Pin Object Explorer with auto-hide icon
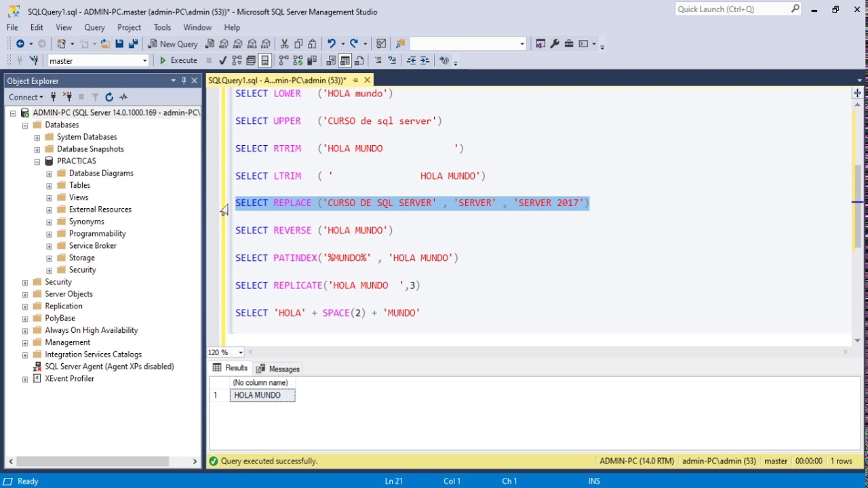Screen dimensions: 868x488 click(184, 81)
